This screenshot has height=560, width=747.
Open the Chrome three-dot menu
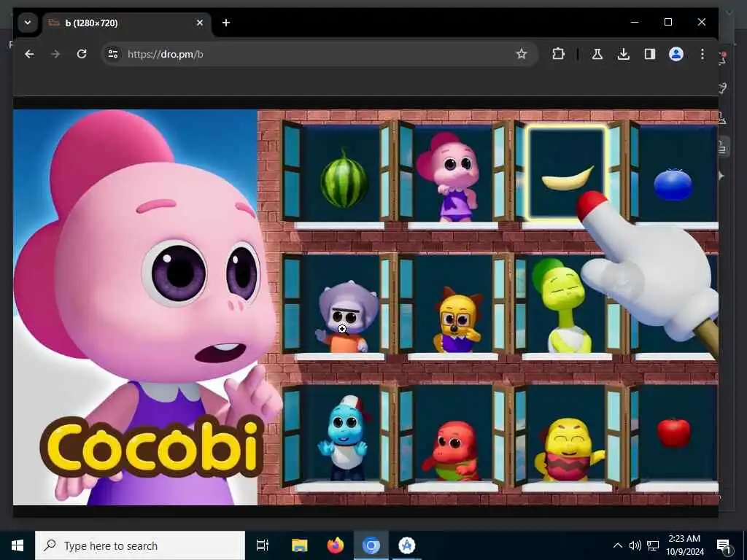pos(703,54)
